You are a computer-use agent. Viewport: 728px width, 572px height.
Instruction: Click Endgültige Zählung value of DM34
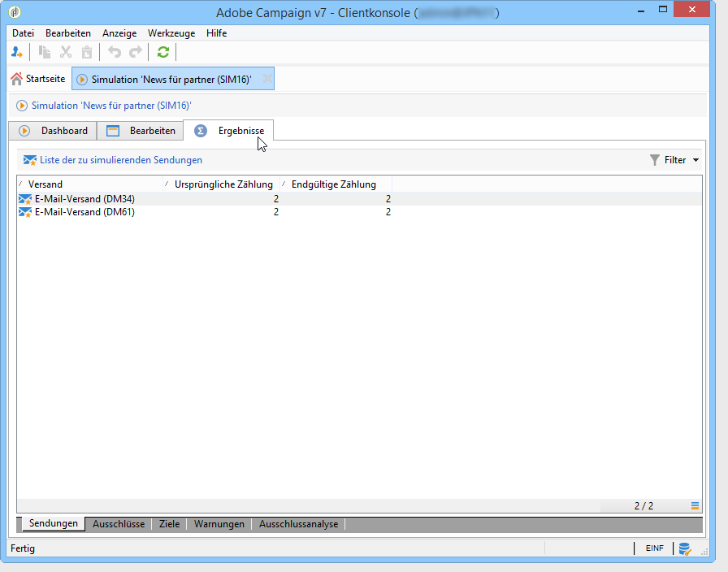pos(388,199)
